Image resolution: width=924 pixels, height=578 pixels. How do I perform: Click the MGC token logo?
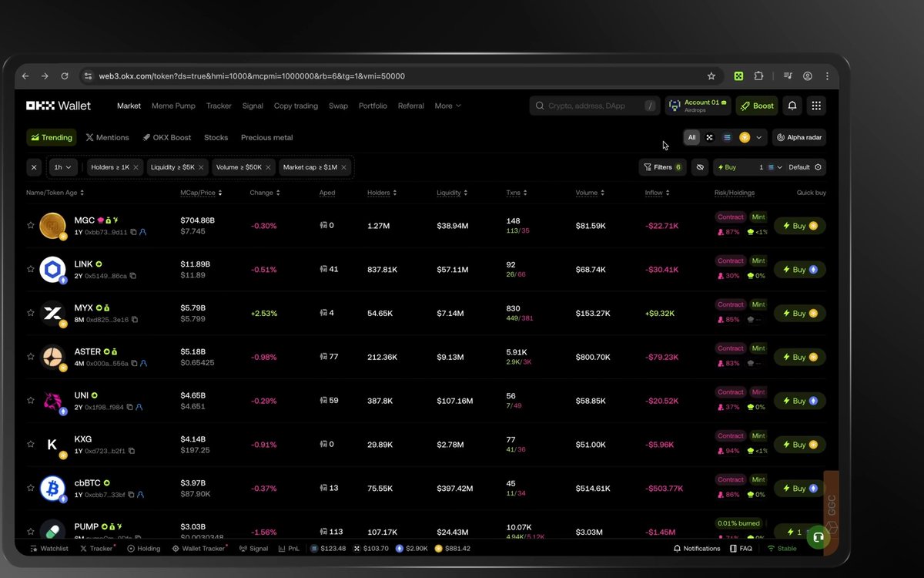coord(52,226)
